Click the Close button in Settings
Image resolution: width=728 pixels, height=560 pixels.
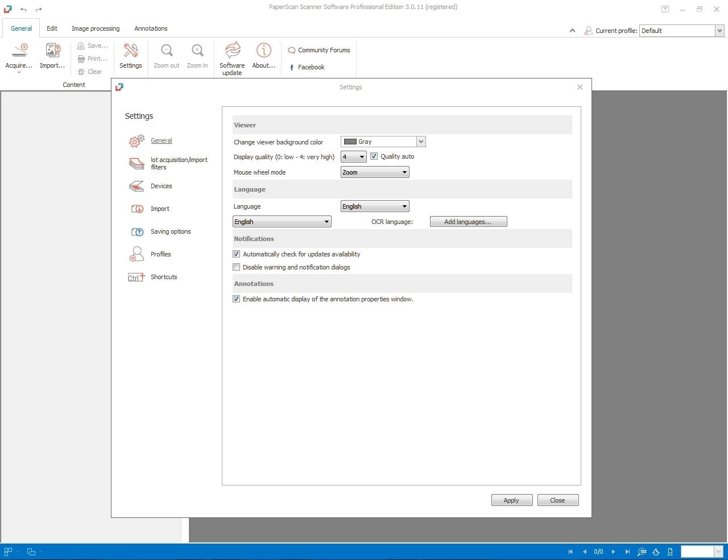[x=558, y=500]
